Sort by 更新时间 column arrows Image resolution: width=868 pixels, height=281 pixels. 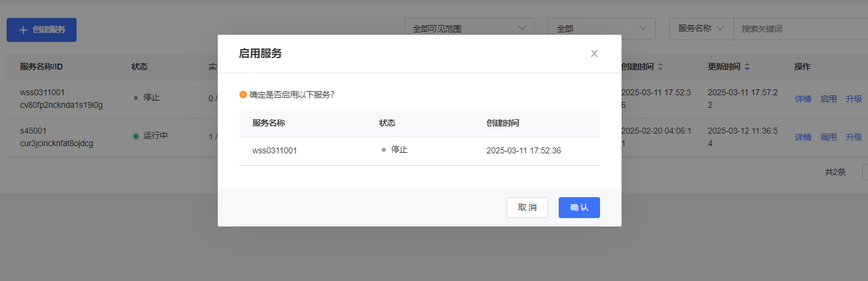coord(747,67)
